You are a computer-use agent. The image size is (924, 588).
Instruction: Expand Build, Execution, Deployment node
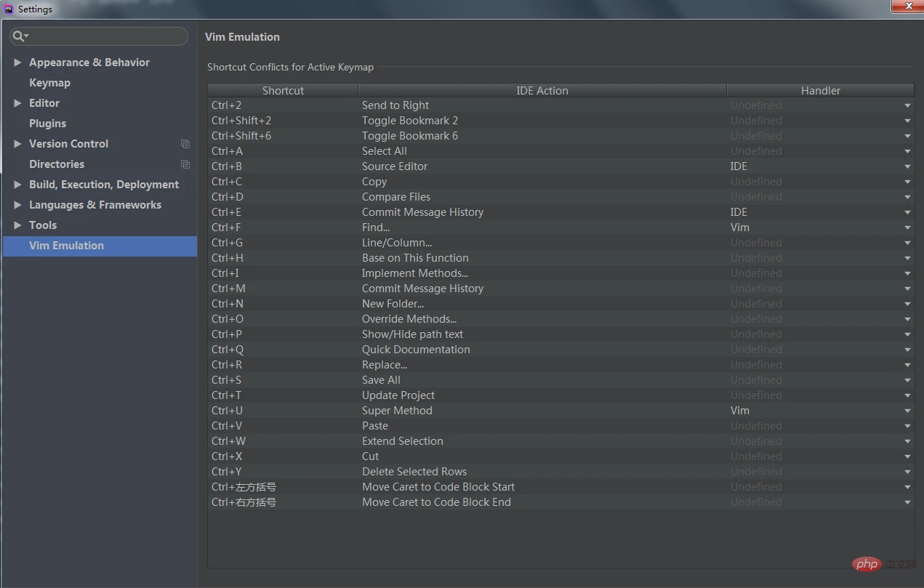click(17, 185)
